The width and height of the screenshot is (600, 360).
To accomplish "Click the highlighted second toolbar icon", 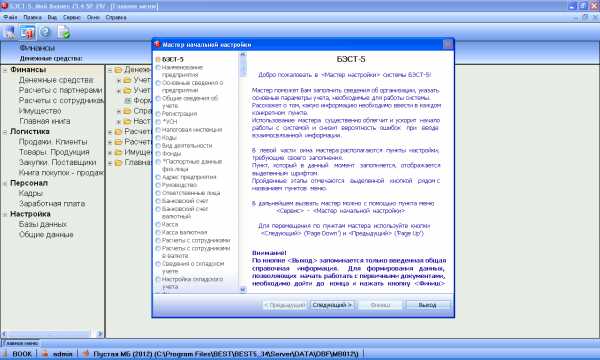I will [28, 33].
